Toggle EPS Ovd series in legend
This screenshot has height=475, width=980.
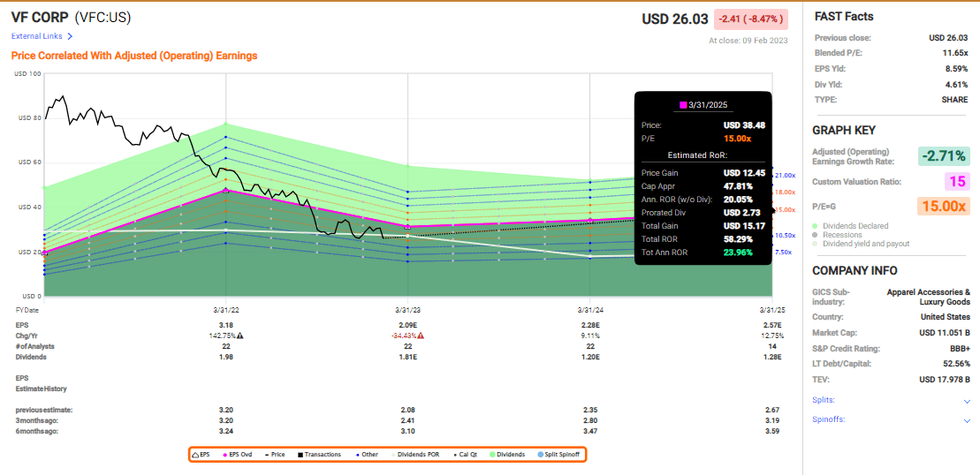coord(238,455)
